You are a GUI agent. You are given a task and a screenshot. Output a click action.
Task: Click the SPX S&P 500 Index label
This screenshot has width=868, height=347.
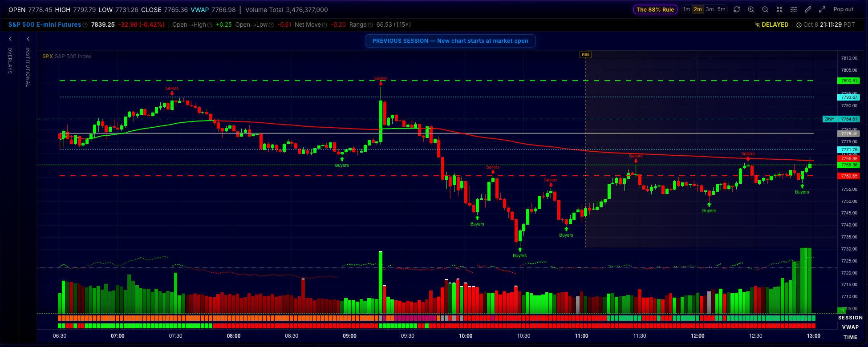tap(67, 56)
